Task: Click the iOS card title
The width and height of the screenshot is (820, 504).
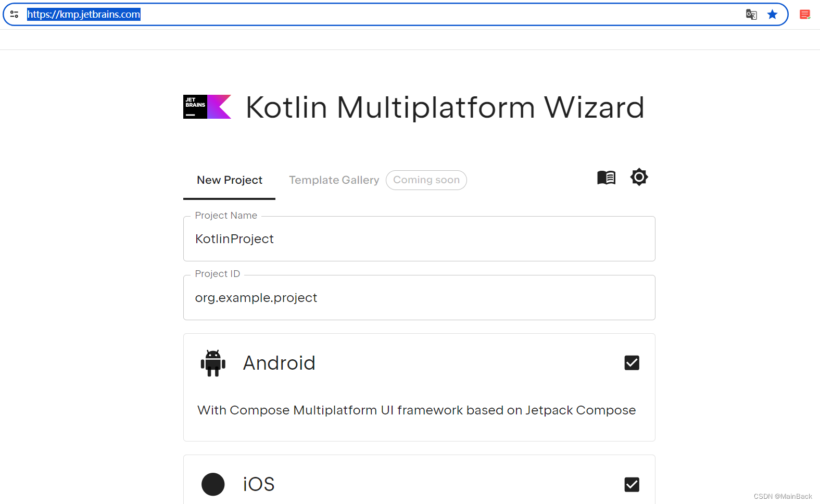Action: pyautogui.click(x=259, y=484)
